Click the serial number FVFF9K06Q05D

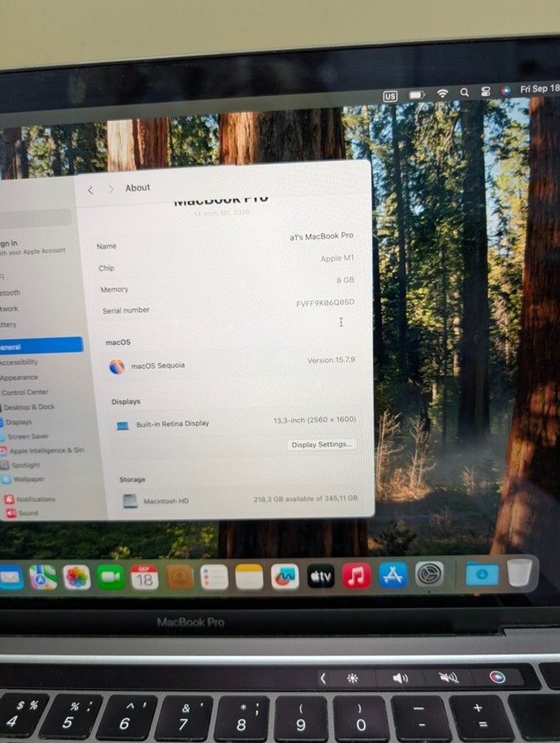point(325,303)
